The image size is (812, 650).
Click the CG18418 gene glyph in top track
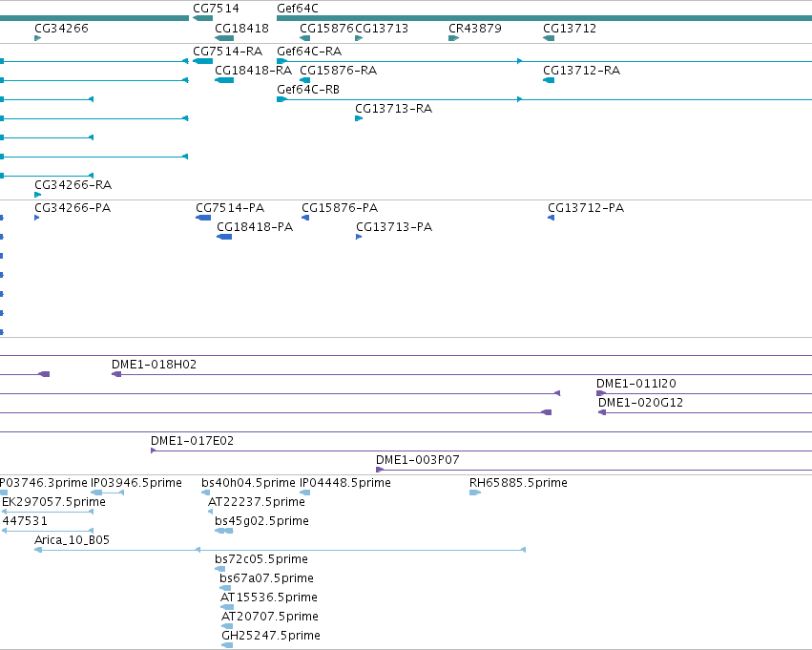click(x=224, y=38)
